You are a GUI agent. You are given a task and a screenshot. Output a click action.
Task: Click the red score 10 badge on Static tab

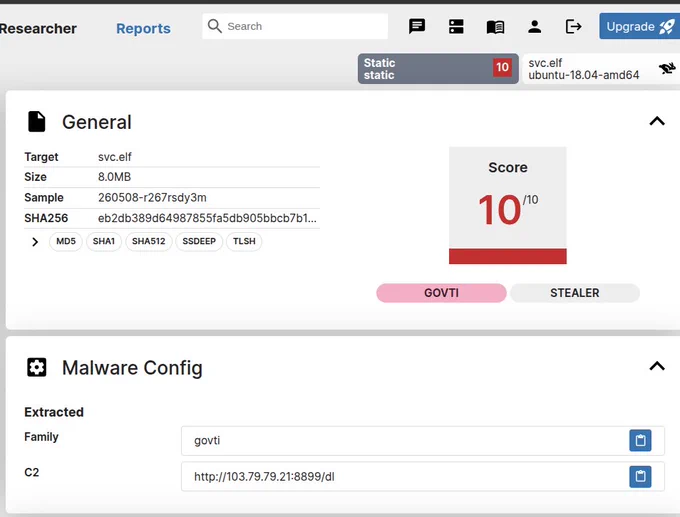[x=502, y=67]
